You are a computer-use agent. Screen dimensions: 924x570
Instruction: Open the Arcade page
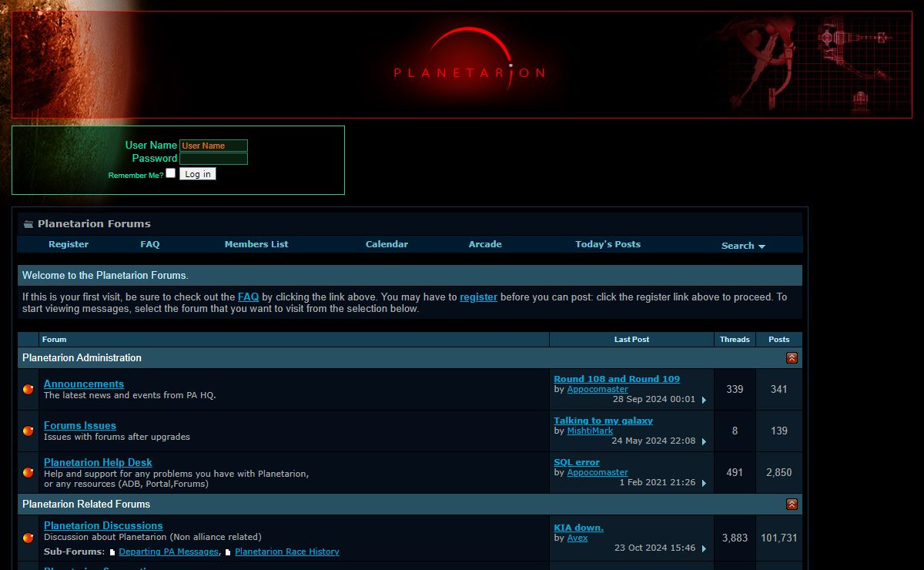[x=485, y=244]
